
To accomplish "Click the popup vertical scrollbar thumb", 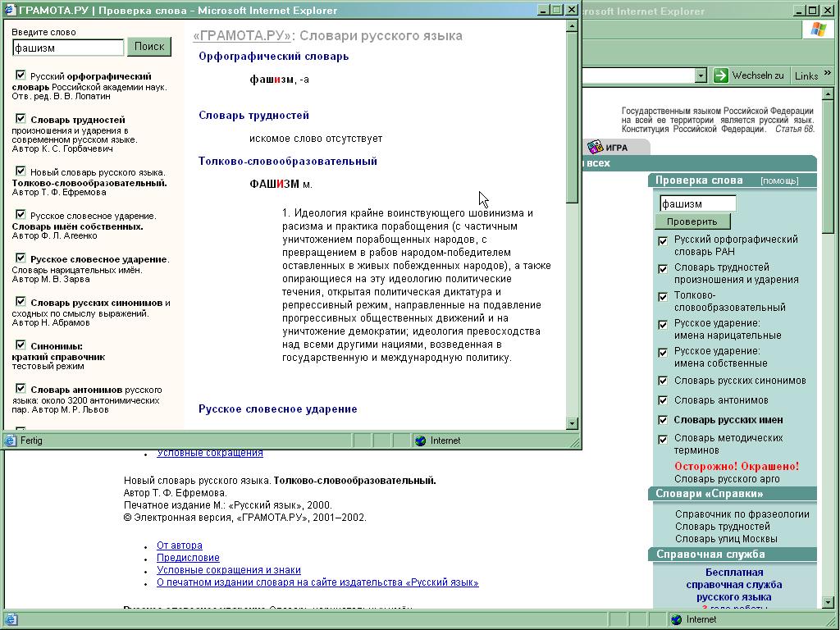I will click(x=572, y=117).
